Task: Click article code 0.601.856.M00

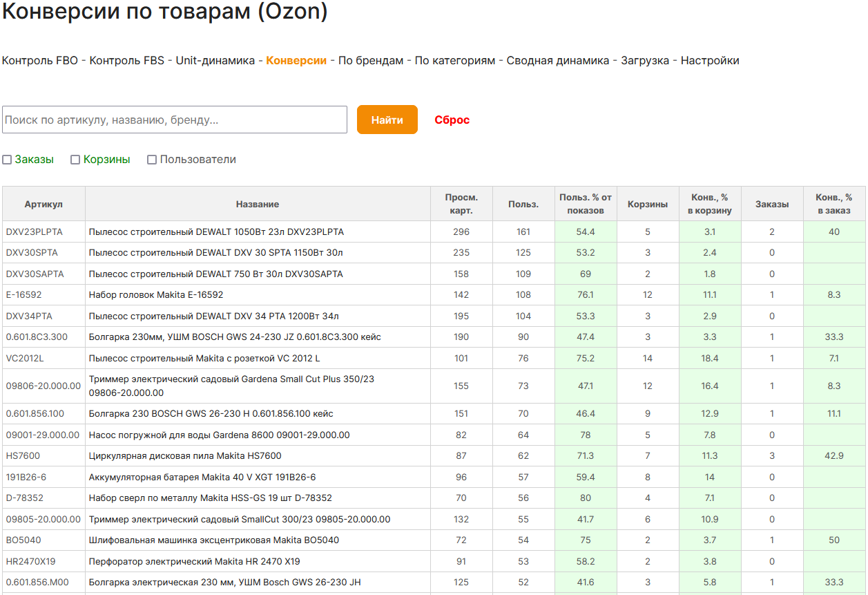Action: [37, 583]
